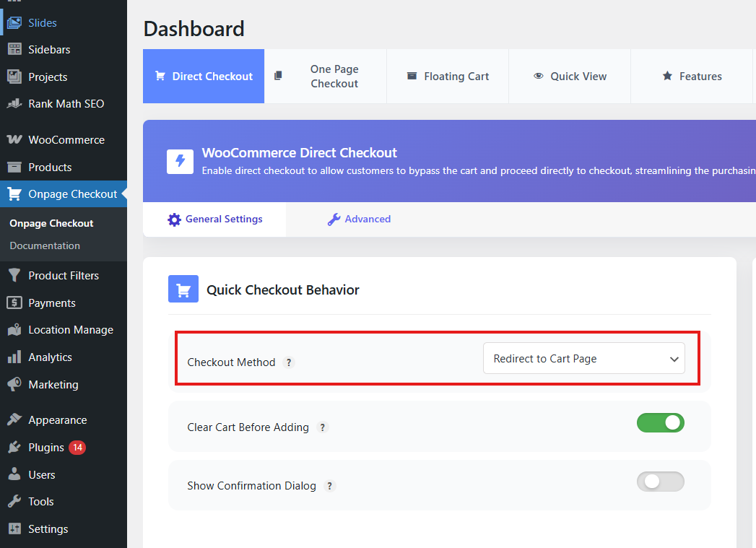The height and width of the screenshot is (548, 756).
Task: Click the WooCommerce Direct Checkout banner title
Action: coord(299,153)
